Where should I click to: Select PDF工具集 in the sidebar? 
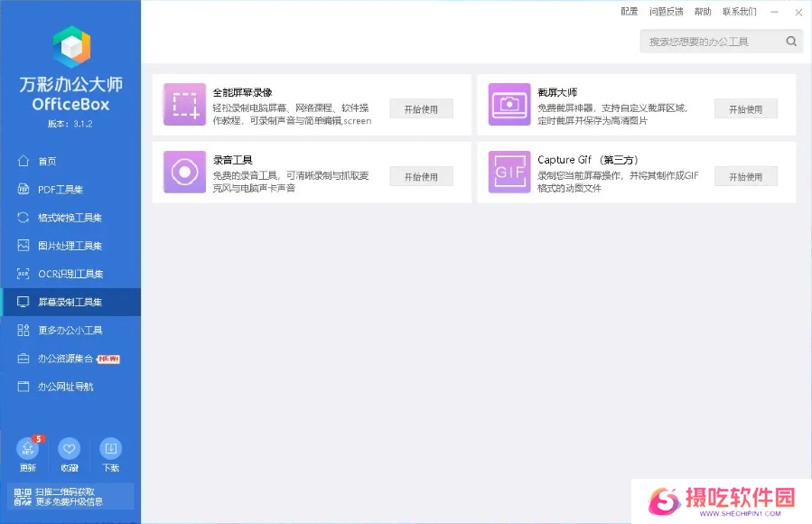click(x=60, y=190)
